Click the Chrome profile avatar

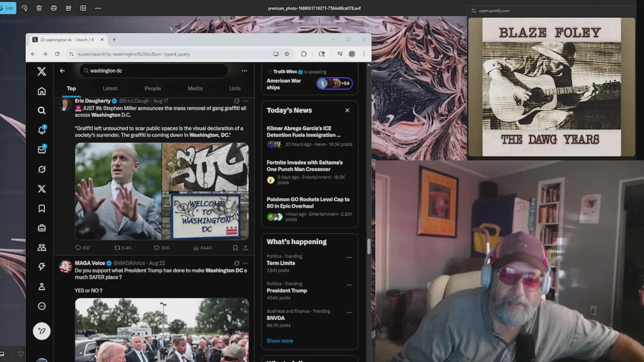(352, 54)
